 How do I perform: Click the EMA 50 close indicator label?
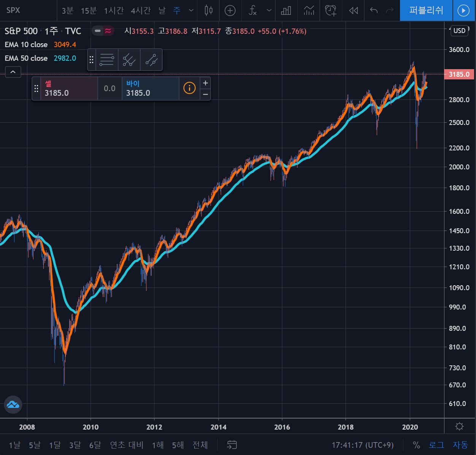[x=26, y=58]
